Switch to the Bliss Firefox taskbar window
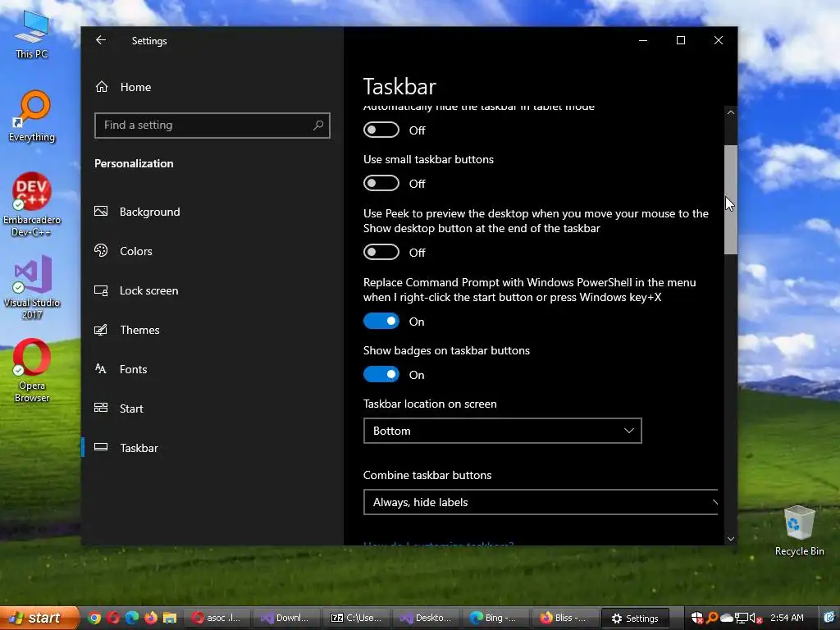This screenshot has width=840, height=630. (x=566, y=619)
